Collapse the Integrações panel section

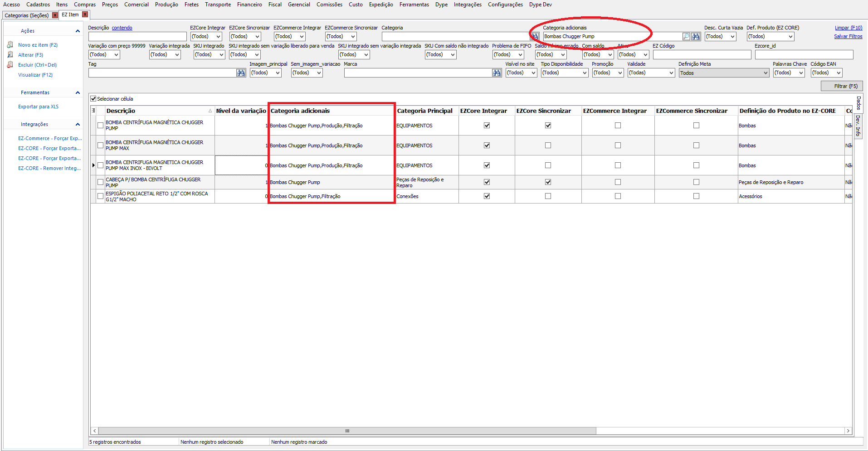(x=78, y=124)
